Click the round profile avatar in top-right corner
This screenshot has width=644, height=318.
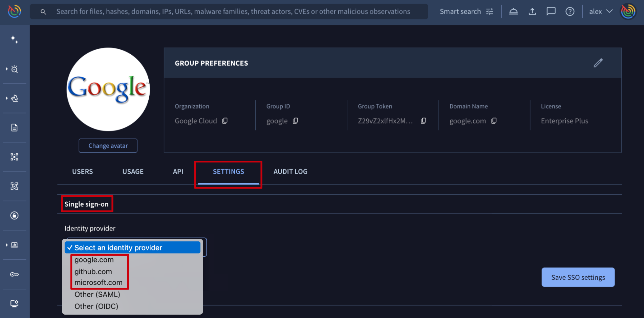(x=628, y=12)
